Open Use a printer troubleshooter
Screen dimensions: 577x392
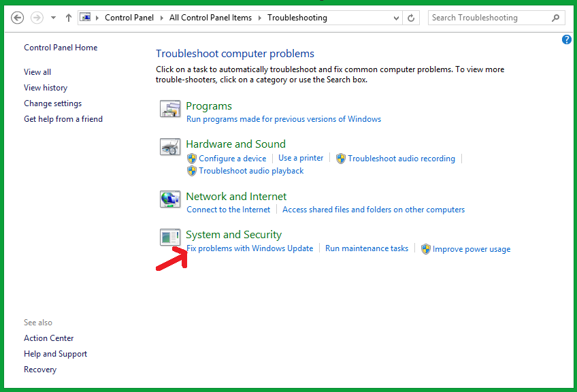click(x=301, y=158)
